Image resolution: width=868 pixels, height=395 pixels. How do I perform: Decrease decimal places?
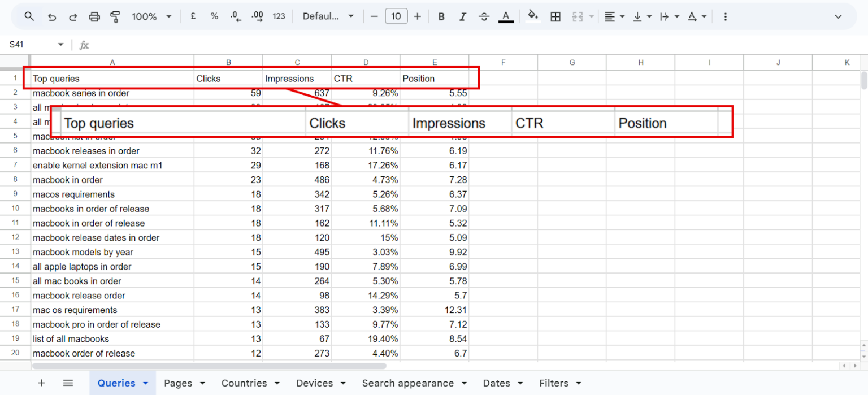(236, 16)
